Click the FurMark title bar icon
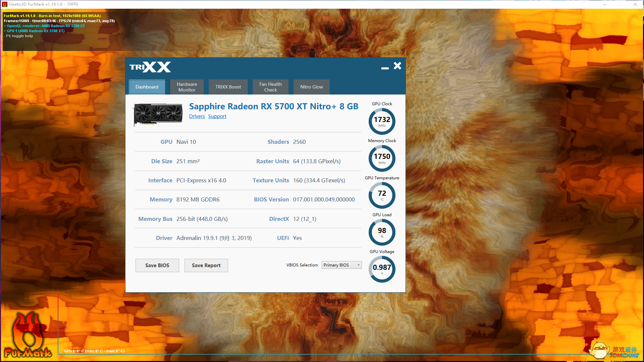The image size is (644, 362). (x=5, y=4)
